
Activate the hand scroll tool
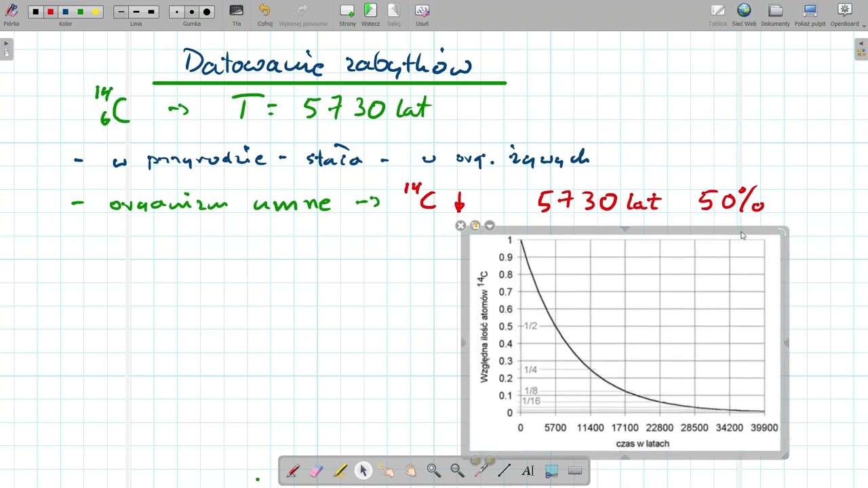pos(410,470)
